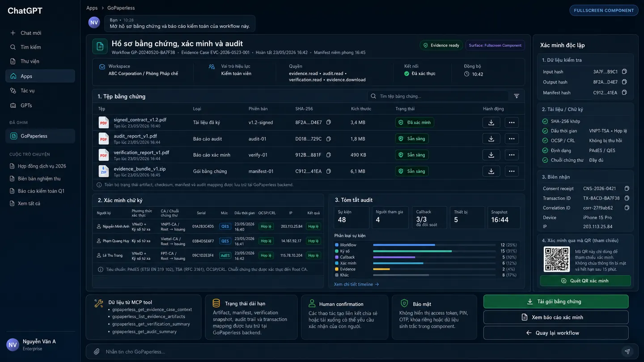Click the SHA-256 khớp check mark
The height and width of the screenshot is (362, 644).
coord(545,121)
